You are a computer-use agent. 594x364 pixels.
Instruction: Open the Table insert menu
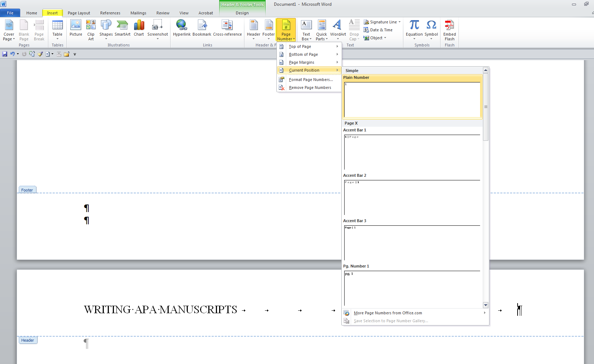(57, 30)
